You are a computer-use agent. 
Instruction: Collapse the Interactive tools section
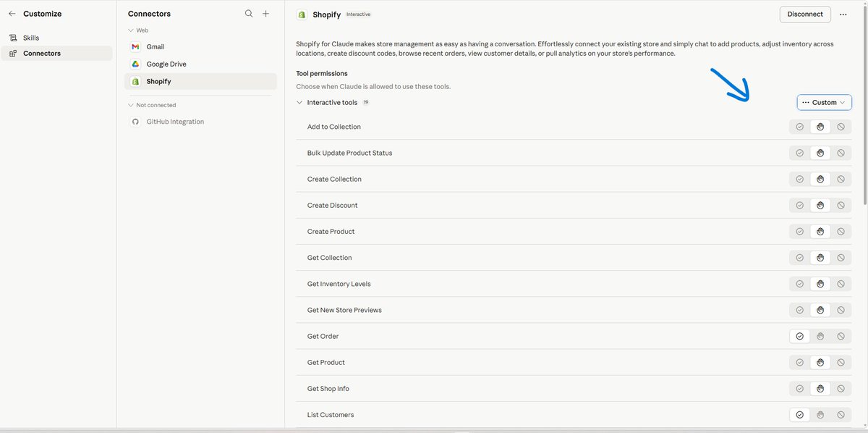point(299,103)
